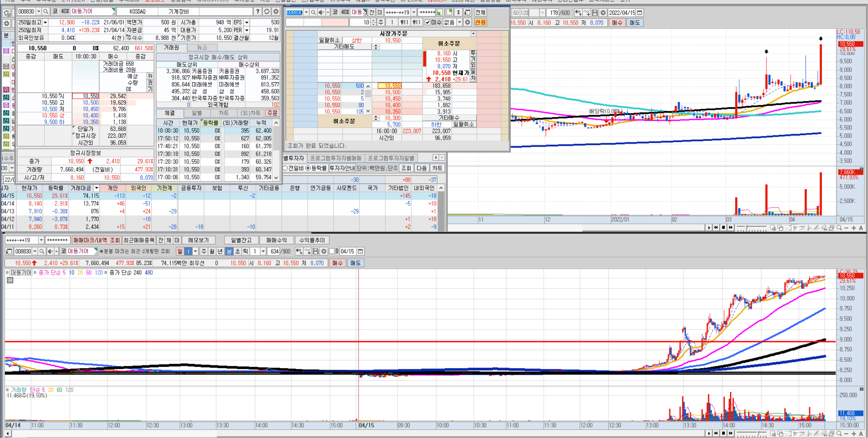
Task: Click the zoom slider under the daily chart
Action: 752,228
